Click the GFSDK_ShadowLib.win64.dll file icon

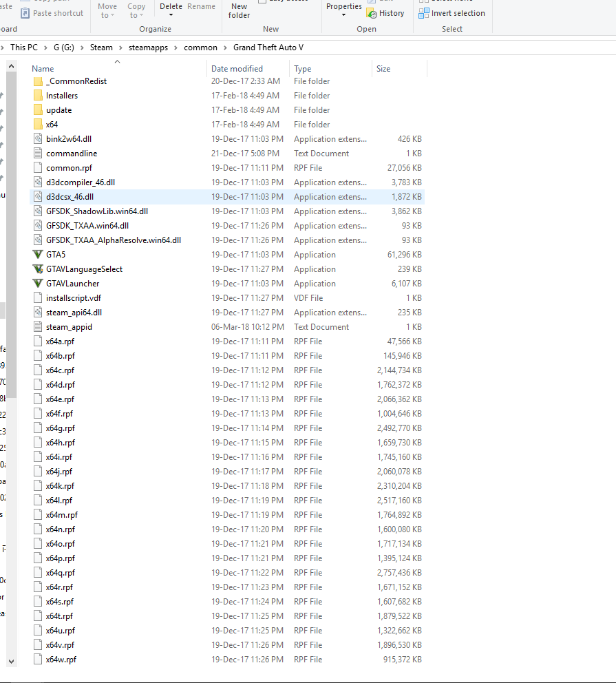38,211
